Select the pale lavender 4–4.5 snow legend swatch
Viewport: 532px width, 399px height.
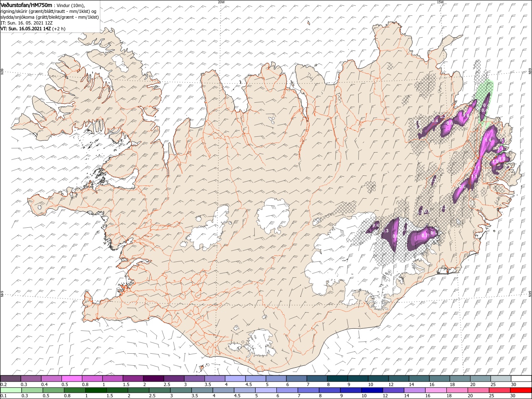pyautogui.click(x=235, y=379)
